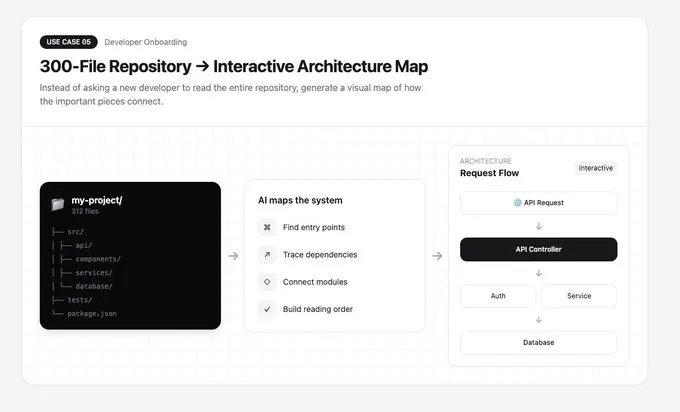Select the src/ folder in the tree
This screenshot has height=412, width=680.
(75, 232)
